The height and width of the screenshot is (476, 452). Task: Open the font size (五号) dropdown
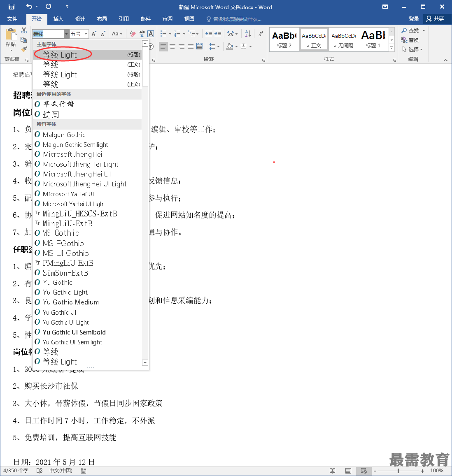[x=86, y=34]
